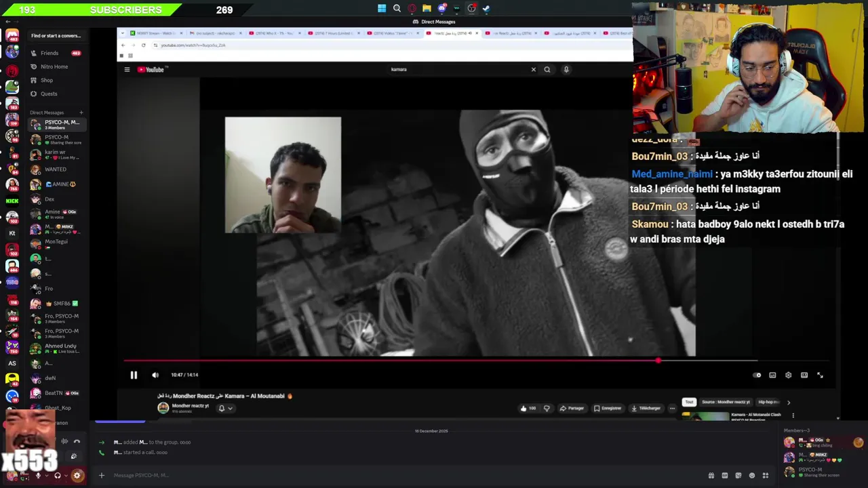Open YouTube hamburger guide menu
This screenshot has height=488, width=868.
pyautogui.click(x=127, y=69)
